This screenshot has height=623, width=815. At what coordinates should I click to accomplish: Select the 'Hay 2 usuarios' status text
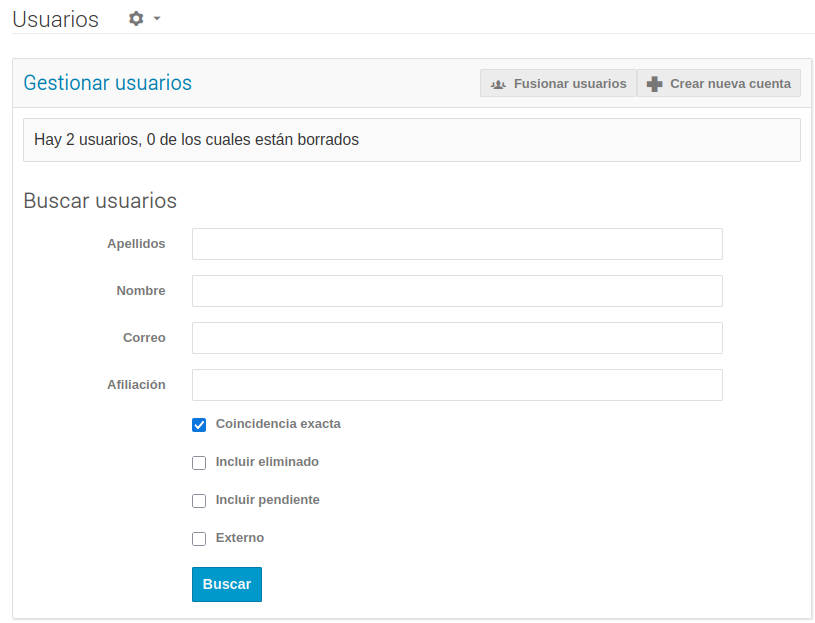click(x=196, y=139)
